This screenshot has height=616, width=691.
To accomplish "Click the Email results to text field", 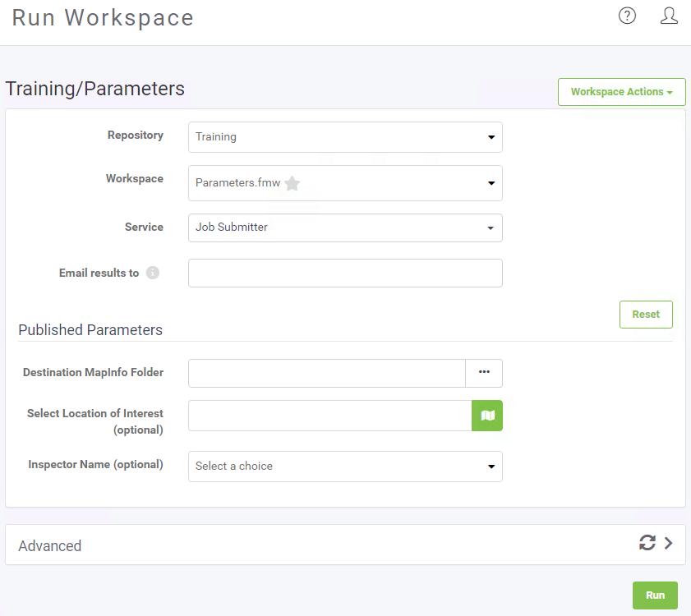I will point(345,274).
